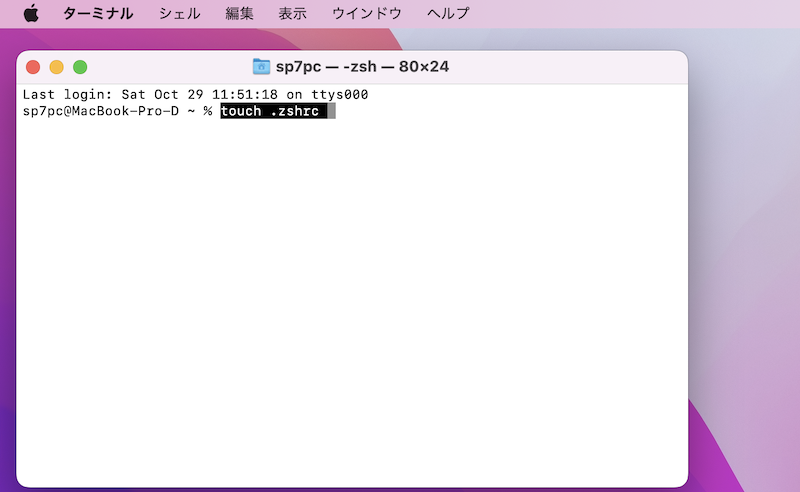
Task: Open the Apple menu
Action: [x=30, y=13]
